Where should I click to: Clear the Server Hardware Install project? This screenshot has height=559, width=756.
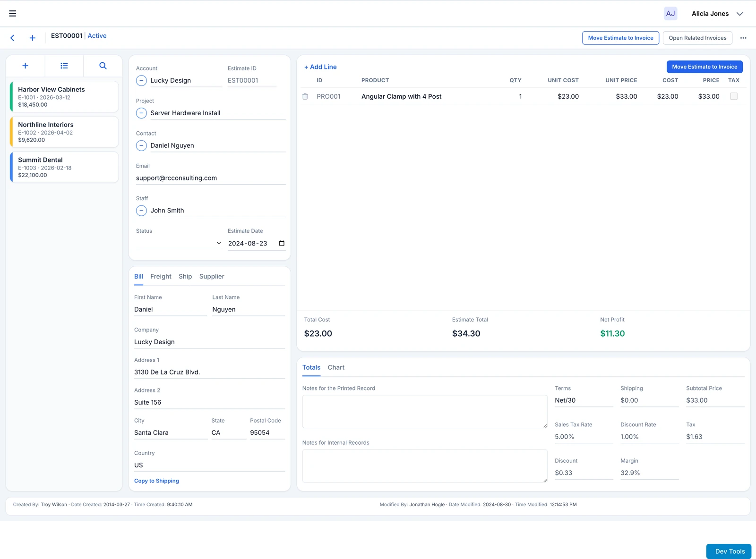pos(141,113)
